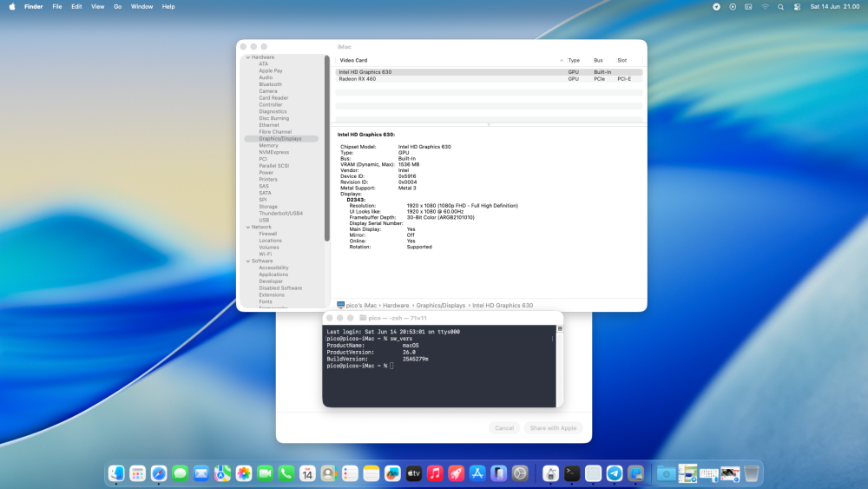The width and height of the screenshot is (868, 489).
Task: Select Storage in the sidebar
Action: [x=268, y=207]
